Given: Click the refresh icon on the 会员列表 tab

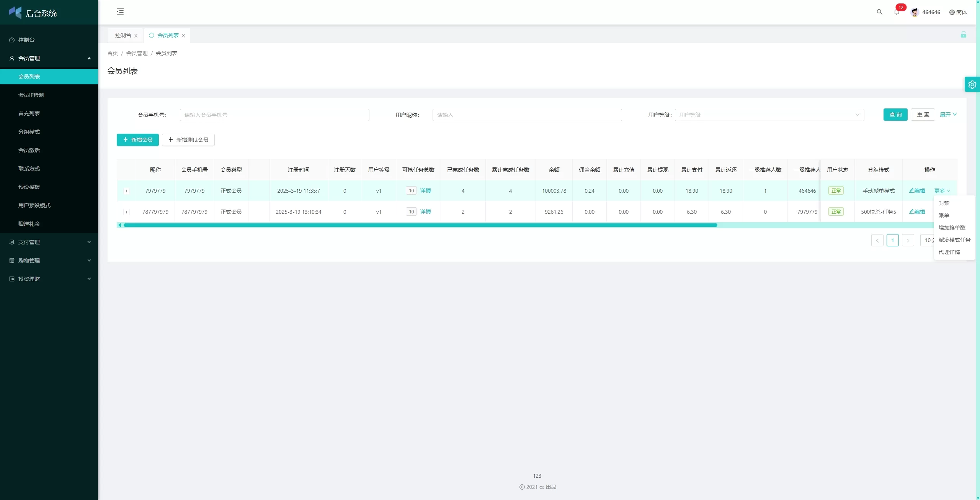Looking at the screenshot, I should coord(152,35).
